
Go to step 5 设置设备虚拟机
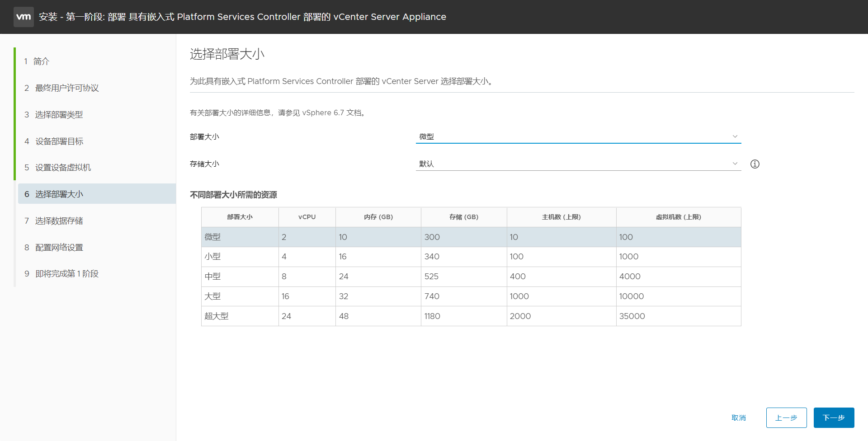coord(57,167)
